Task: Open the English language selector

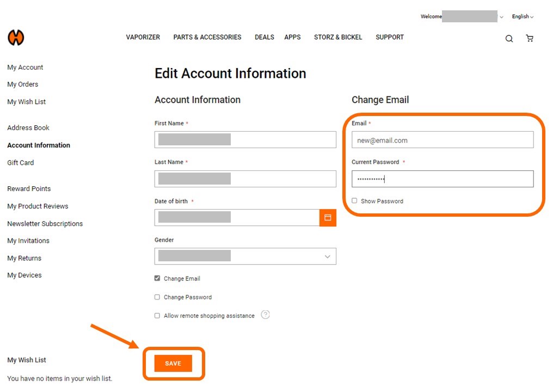Action: pos(522,17)
